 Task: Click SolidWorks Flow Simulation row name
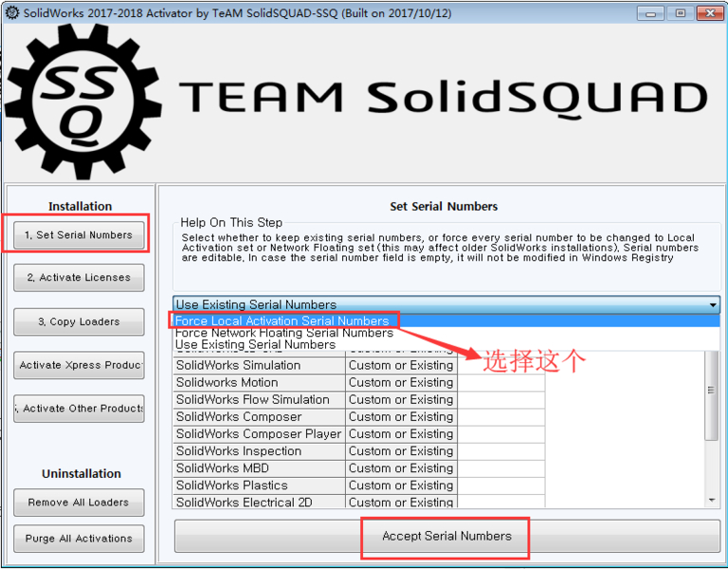point(259,400)
